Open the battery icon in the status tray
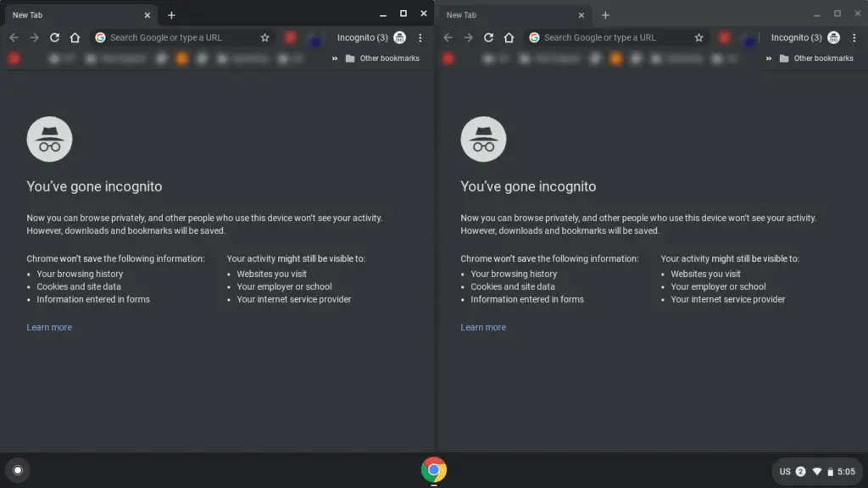 pos(831,472)
